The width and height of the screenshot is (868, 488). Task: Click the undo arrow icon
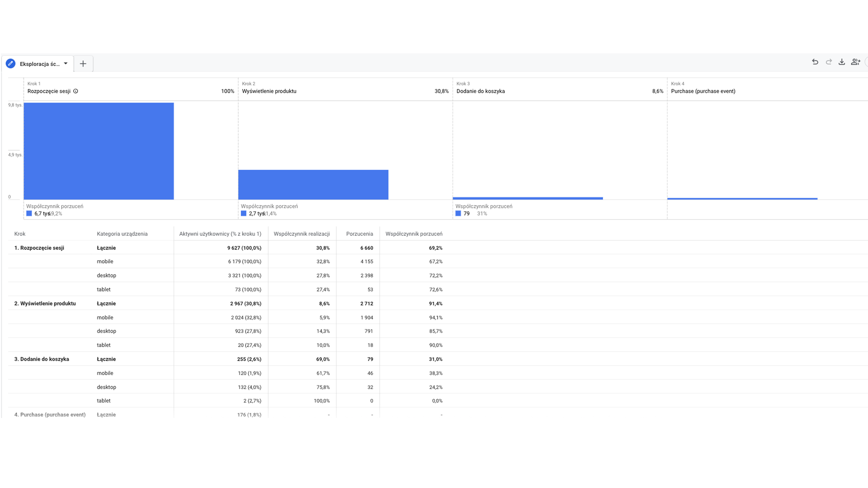(x=815, y=62)
